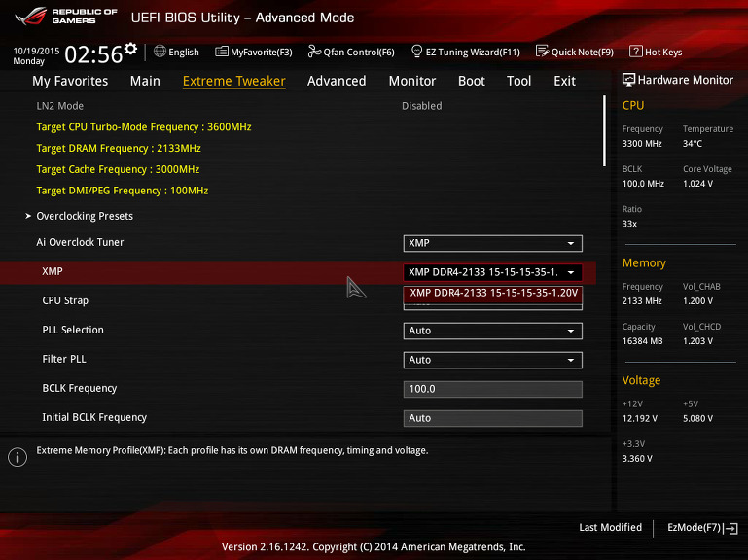Image resolution: width=748 pixels, height=560 pixels.
Task: Click the Initial BCLK Frequency label
Action: pos(94,417)
